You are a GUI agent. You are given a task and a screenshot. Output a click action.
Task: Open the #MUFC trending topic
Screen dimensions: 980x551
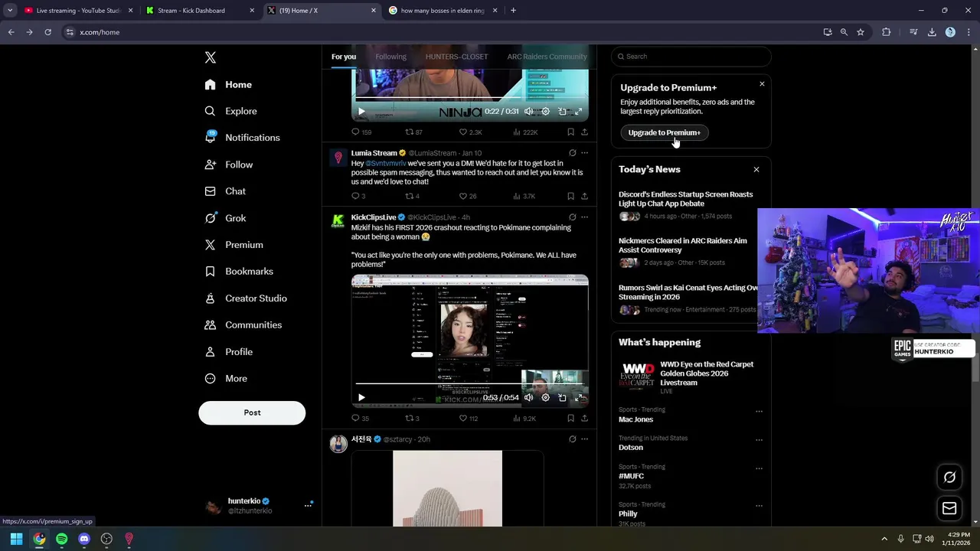(x=631, y=476)
